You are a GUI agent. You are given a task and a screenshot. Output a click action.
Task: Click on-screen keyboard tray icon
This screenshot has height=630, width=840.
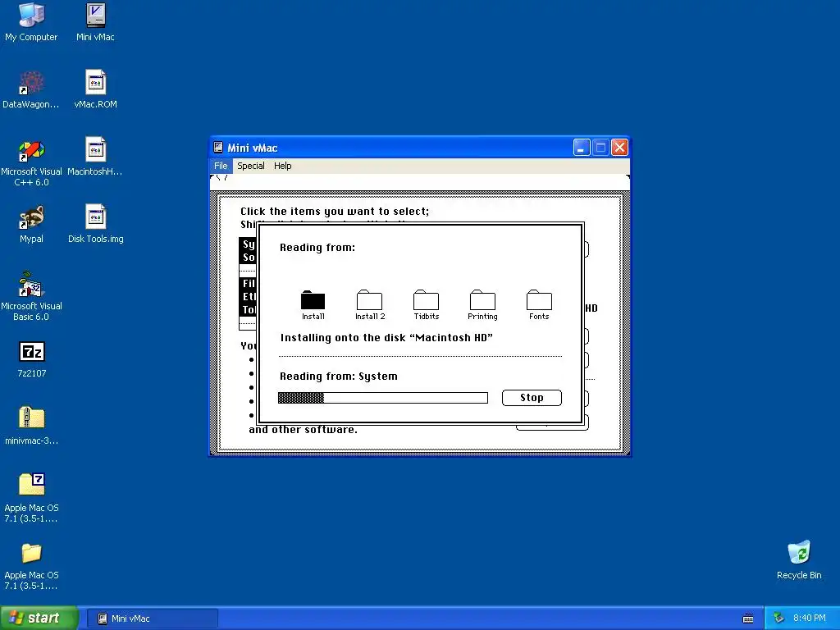point(748,619)
